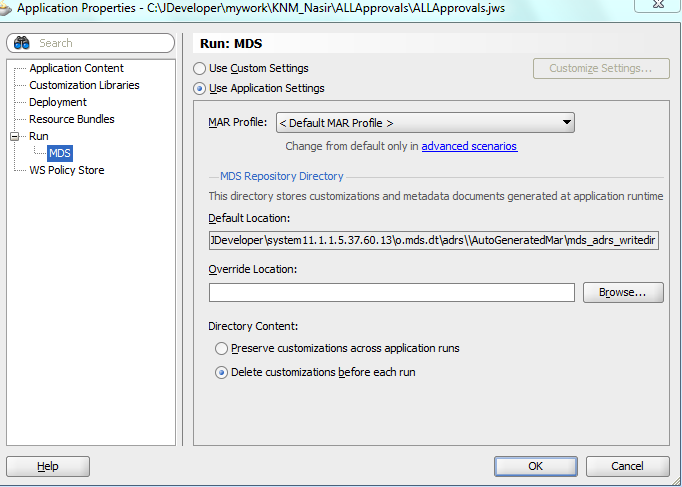The height and width of the screenshot is (487, 682).
Task: Go to Resource Bundles tree item
Action: 72,119
